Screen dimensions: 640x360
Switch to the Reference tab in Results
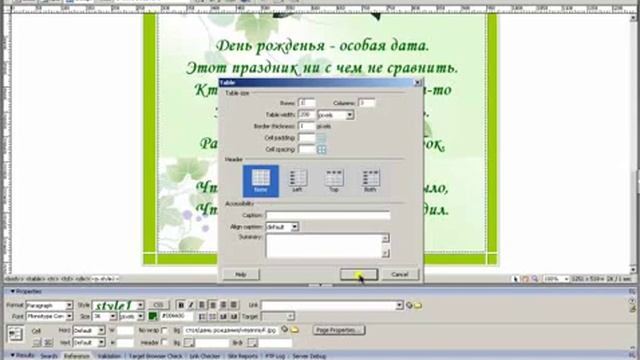(76, 356)
